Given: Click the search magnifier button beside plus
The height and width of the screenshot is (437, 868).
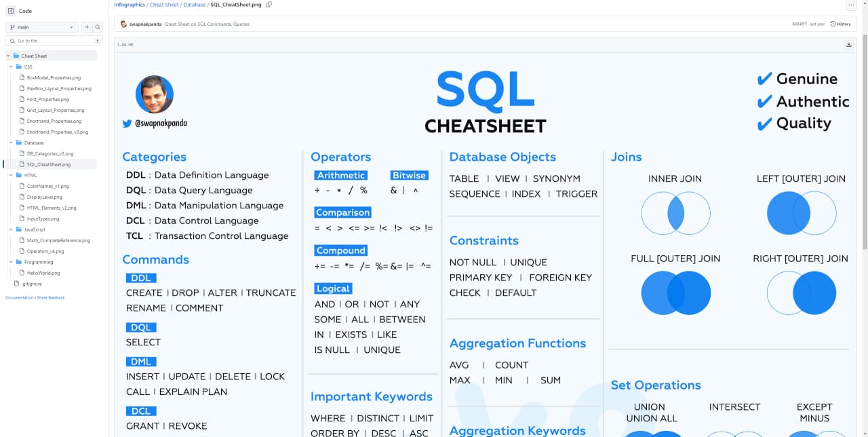Looking at the screenshot, I should (98, 27).
